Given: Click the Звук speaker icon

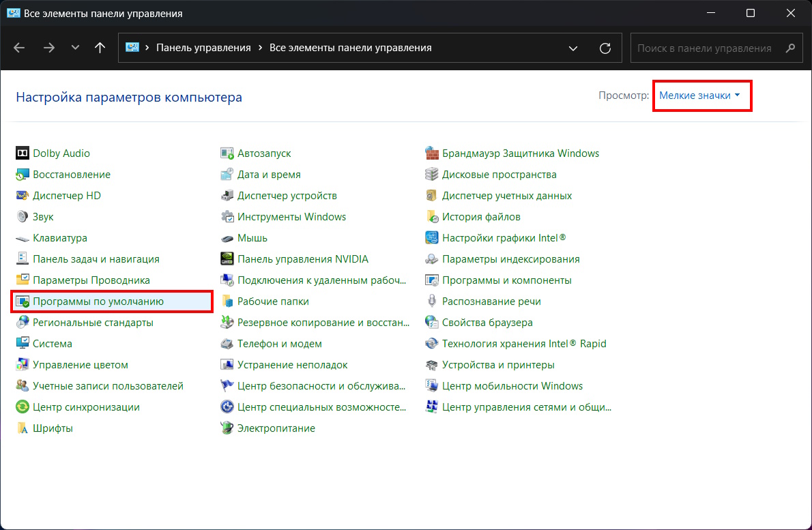Looking at the screenshot, I should coord(23,217).
